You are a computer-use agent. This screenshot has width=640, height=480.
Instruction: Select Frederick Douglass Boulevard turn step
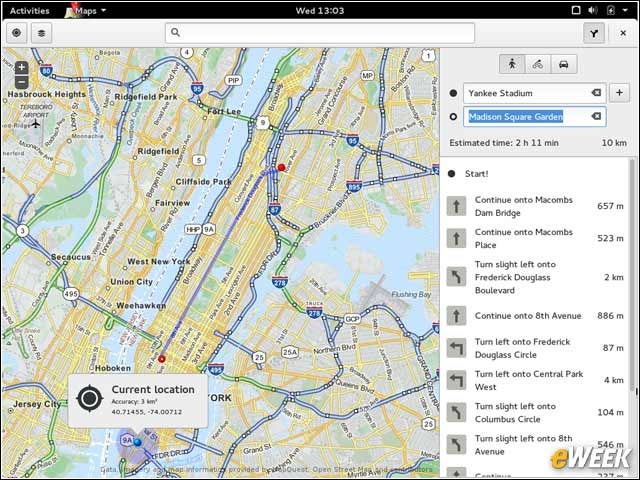click(x=536, y=277)
